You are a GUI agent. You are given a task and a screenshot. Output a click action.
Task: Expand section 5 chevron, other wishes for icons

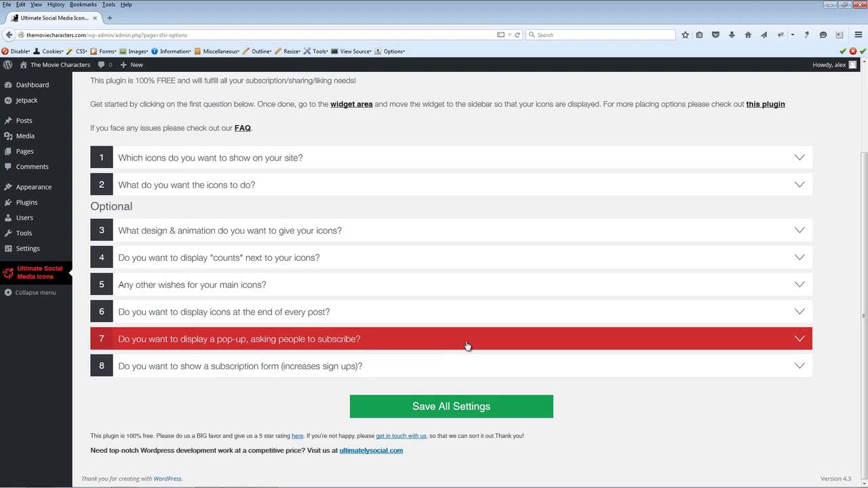[x=800, y=285]
